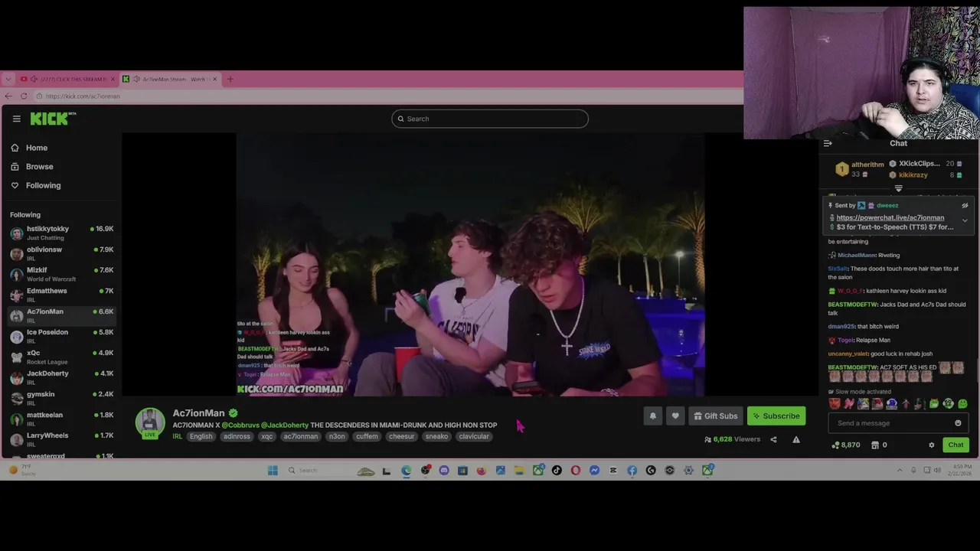Image resolution: width=980 pixels, height=551 pixels.
Task: Click dweeez username in pinned message
Action: click(x=887, y=205)
